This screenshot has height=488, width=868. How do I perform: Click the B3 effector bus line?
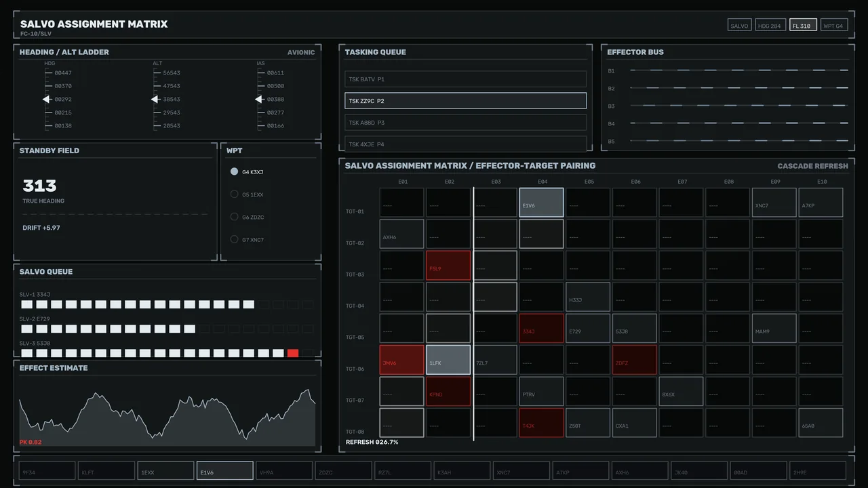739,105
